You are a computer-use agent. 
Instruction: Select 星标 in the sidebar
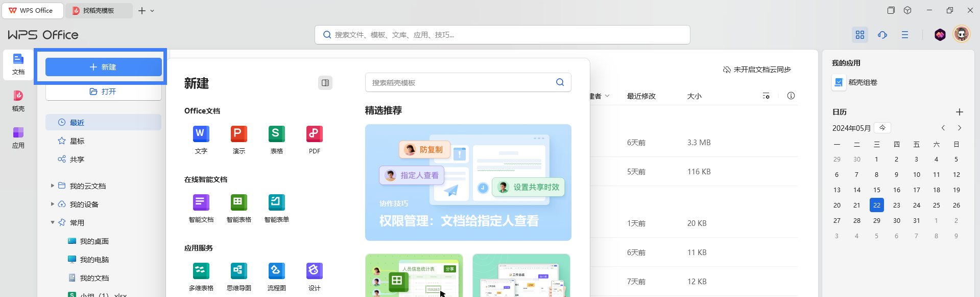[x=103, y=141]
